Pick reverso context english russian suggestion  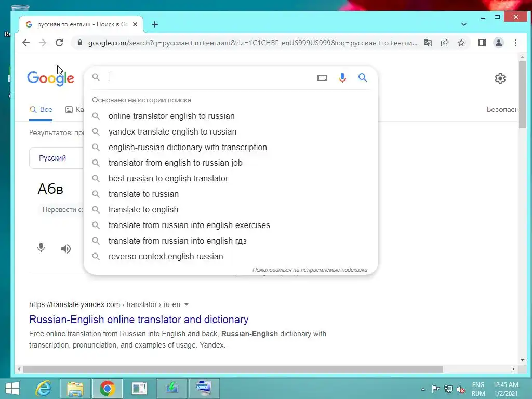click(x=231, y=257)
